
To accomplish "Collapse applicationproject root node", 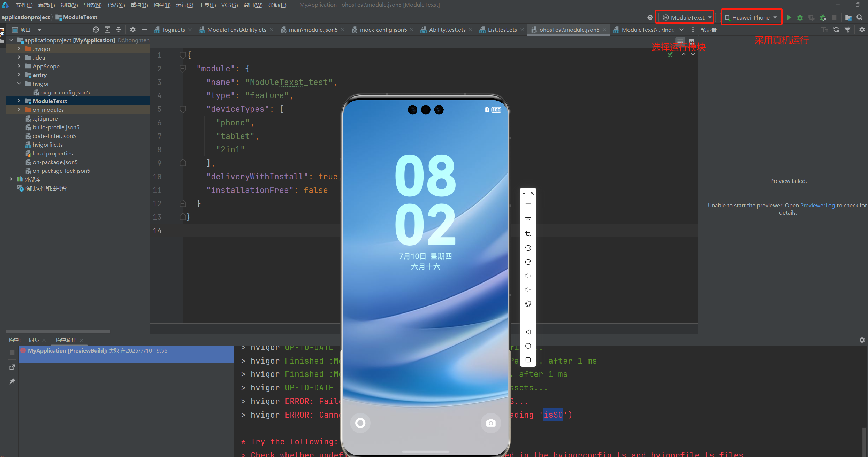I will pyautogui.click(x=11, y=40).
